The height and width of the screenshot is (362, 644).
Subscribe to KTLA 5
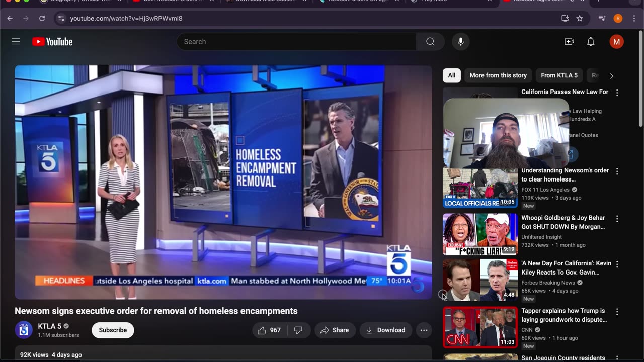pos(113,330)
